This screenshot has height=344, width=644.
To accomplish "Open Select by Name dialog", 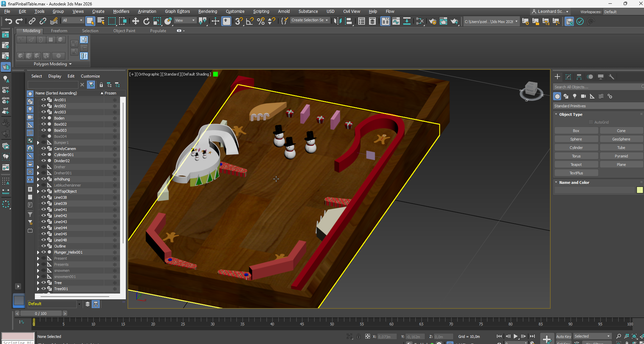I will [100, 21].
